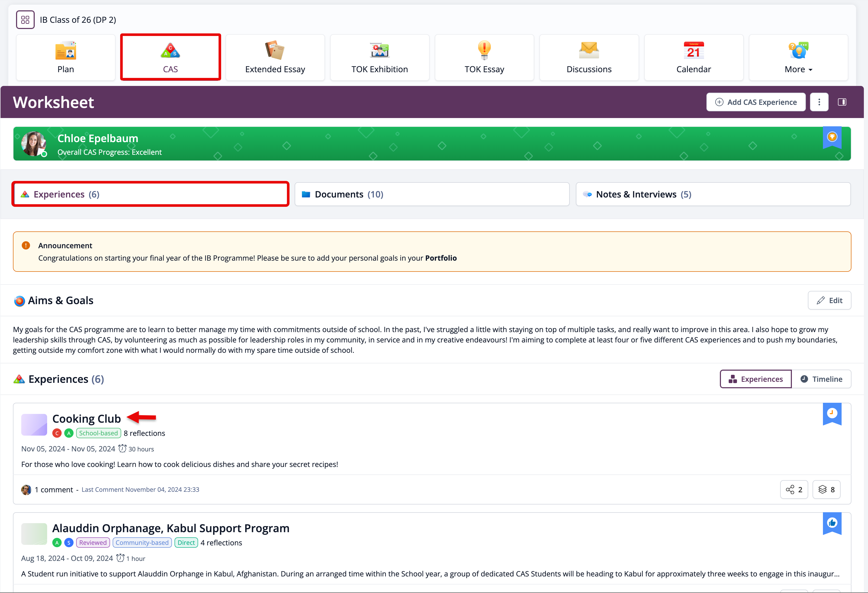Select the Experiences view toggle
Screen dimensions: 868x593
pyautogui.click(x=756, y=379)
